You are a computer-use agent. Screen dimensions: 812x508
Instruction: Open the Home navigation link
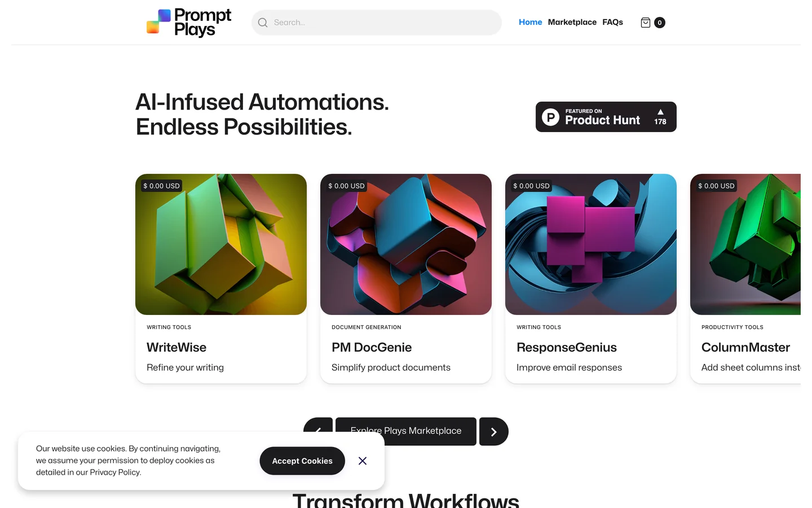[x=530, y=22]
